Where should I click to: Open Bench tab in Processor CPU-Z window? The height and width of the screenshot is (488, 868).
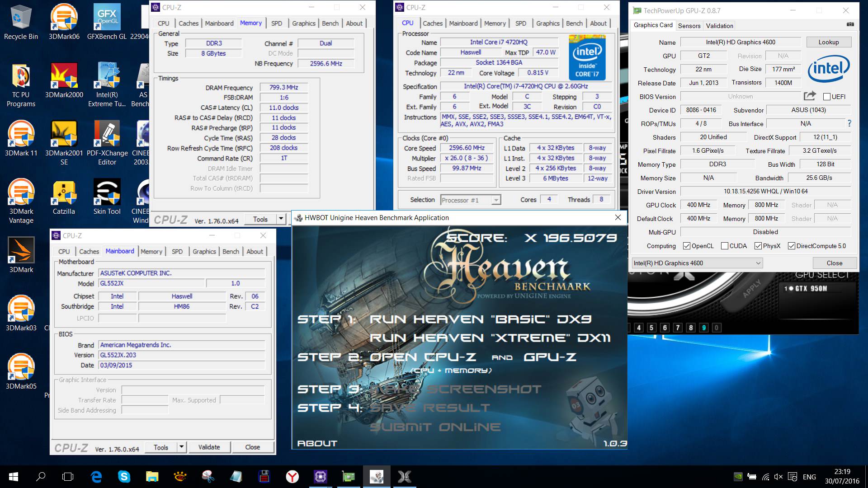point(574,23)
